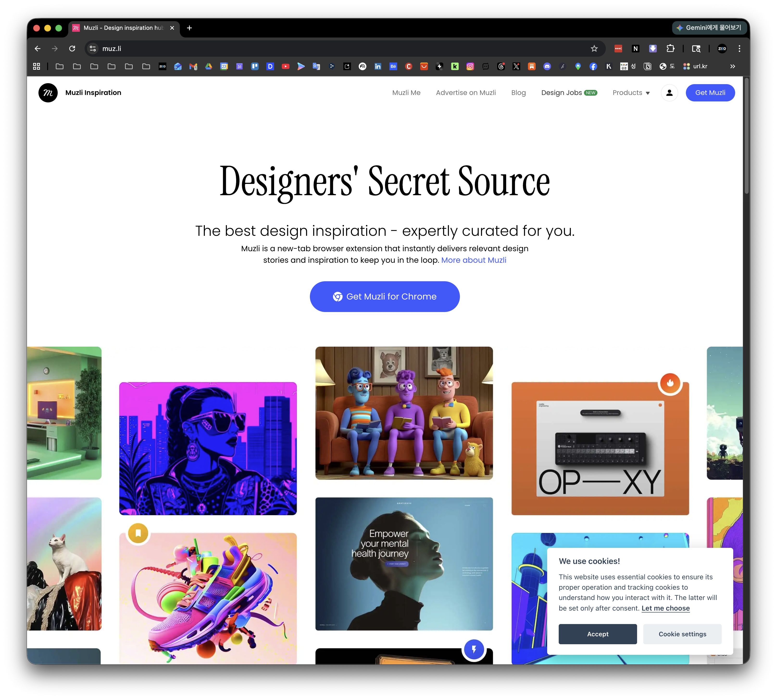This screenshot has width=777, height=700.
Task: Open the Instagram bookmark
Action: click(470, 67)
